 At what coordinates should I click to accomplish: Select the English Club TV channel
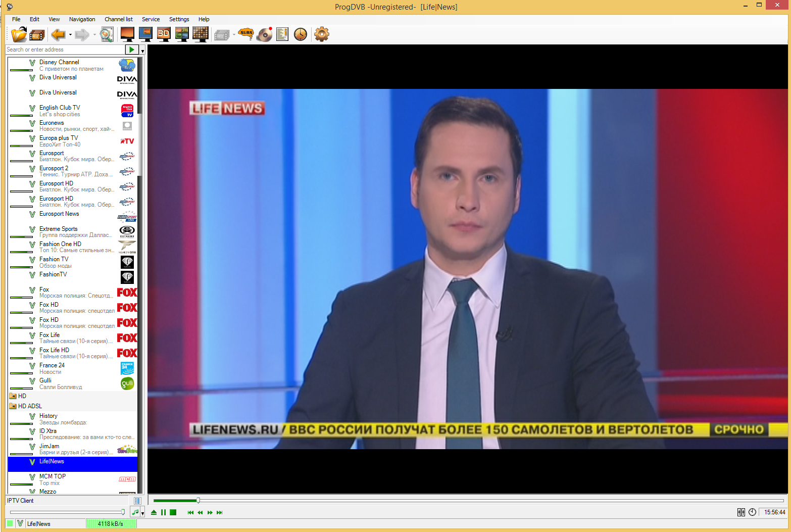pos(72,111)
